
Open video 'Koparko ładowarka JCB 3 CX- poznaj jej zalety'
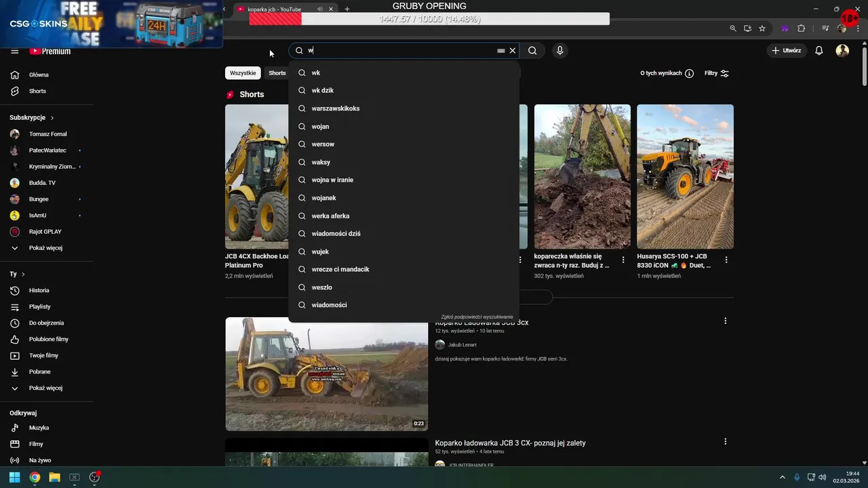coord(510,443)
